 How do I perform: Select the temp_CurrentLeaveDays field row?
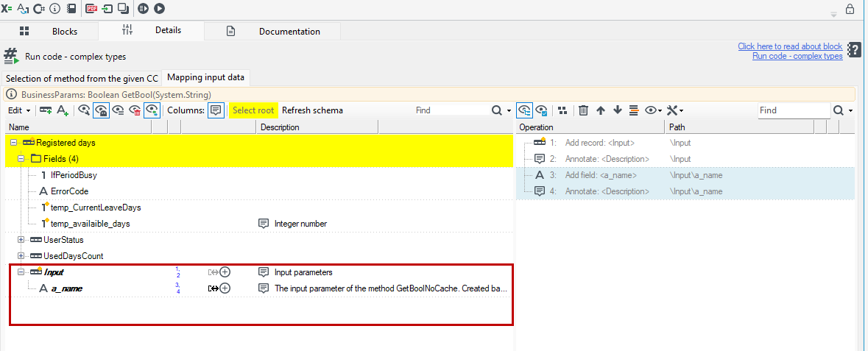260,208
